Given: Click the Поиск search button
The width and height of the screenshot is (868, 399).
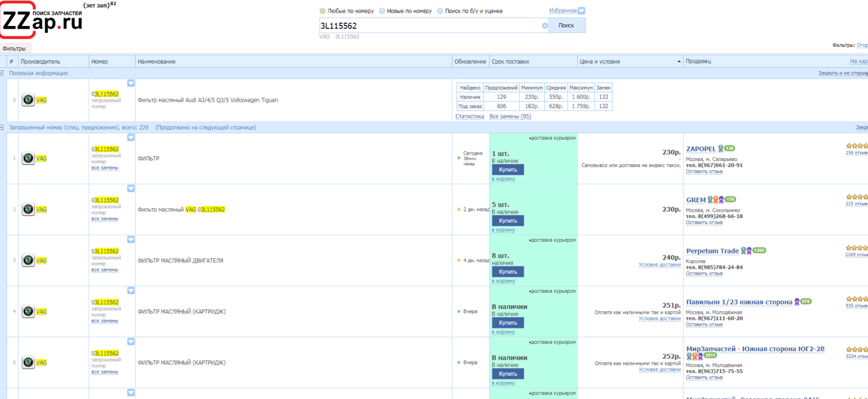Looking at the screenshot, I should click(566, 25).
